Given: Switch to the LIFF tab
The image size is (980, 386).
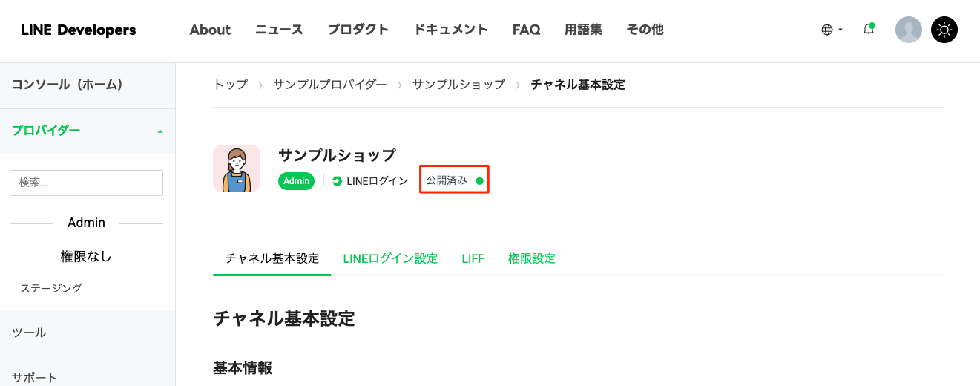Looking at the screenshot, I should (473, 258).
